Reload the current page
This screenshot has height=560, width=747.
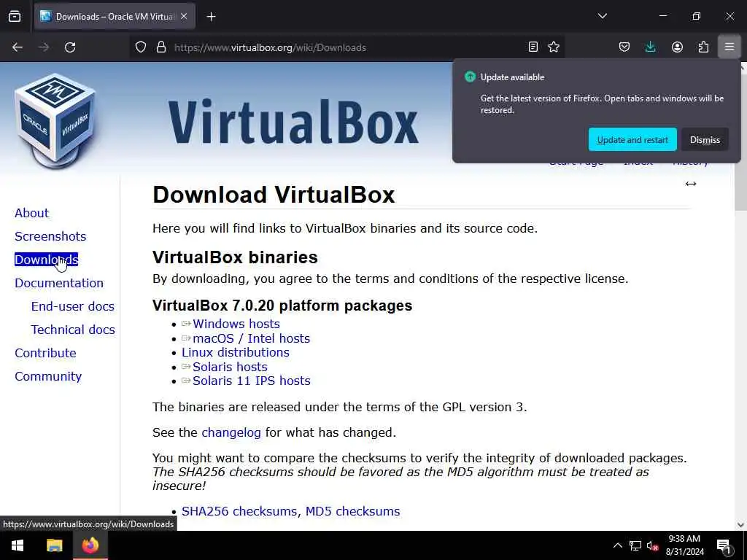[x=70, y=47]
